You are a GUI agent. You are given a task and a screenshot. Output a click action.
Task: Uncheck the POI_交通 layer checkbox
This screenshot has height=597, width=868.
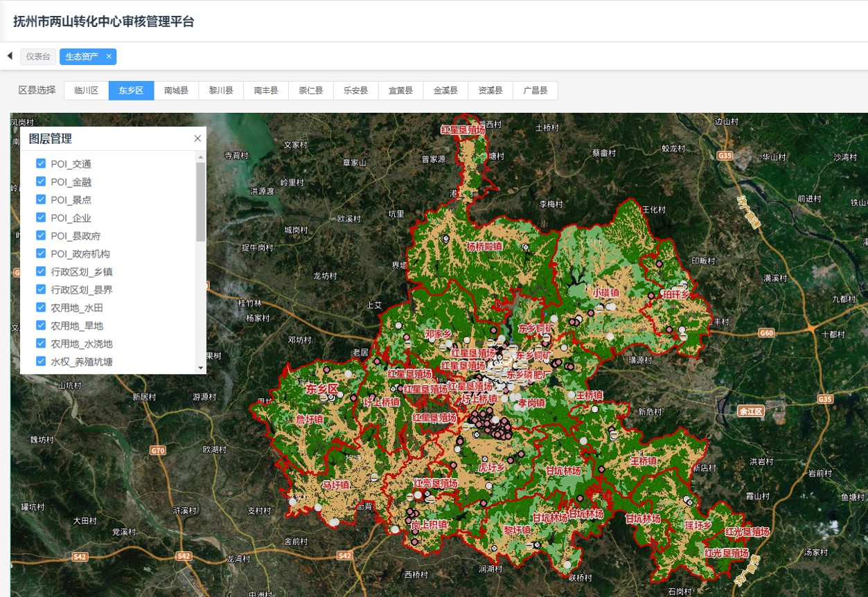tap(41, 164)
